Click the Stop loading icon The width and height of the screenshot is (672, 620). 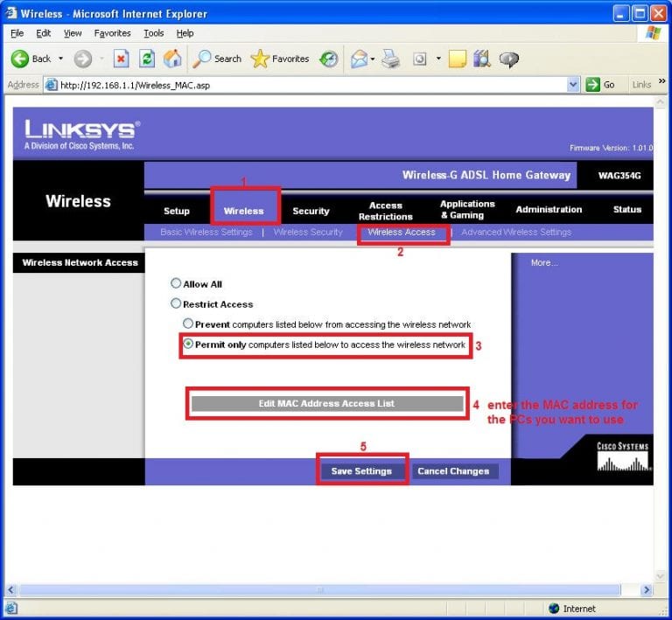pyautogui.click(x=122, y=59)
